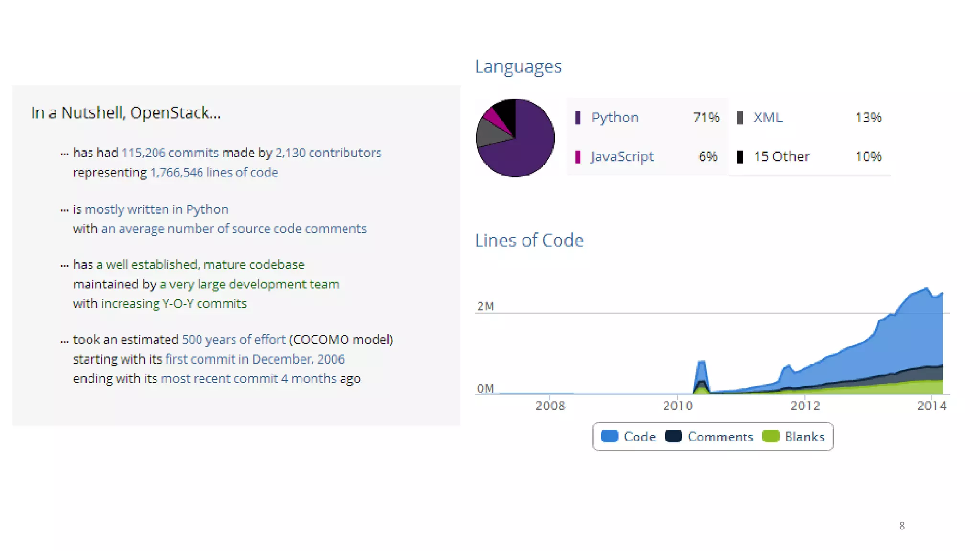The height and width of the screenshot is (551, 980).
Task: Open well established, mature codebase link
Action: pos(200,264)
